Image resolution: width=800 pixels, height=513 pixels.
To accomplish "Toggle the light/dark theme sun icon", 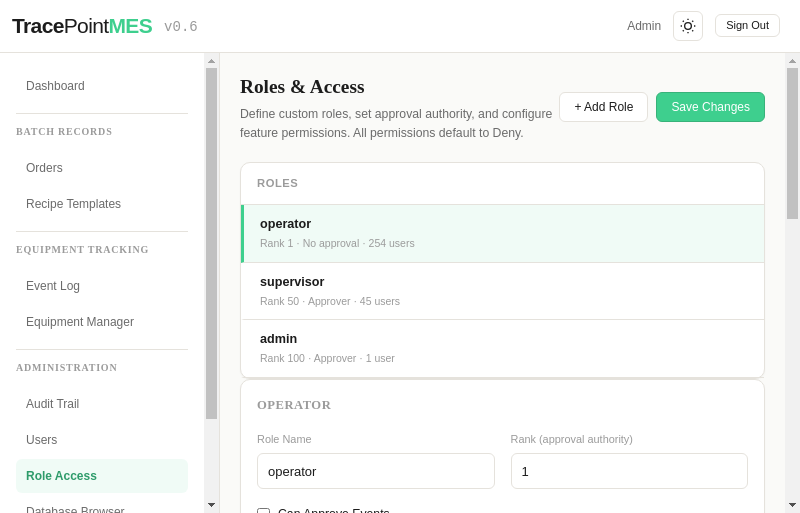I will (x=688, y=26).
